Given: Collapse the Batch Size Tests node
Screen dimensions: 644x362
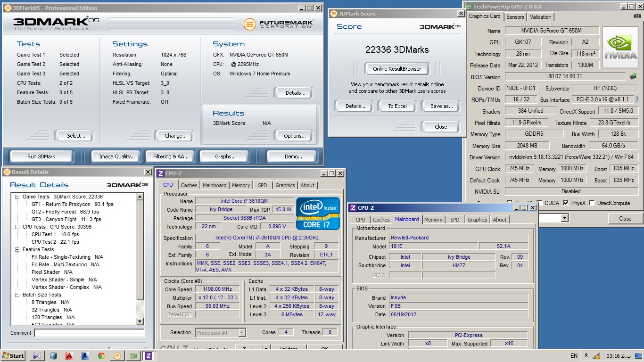Looking at the screenshot, I should coord(17,295).
